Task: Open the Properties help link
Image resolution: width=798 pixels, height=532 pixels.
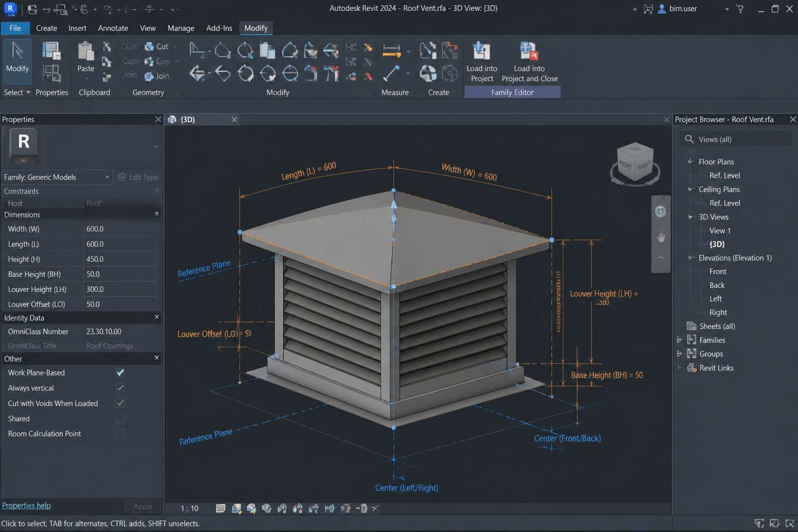Action: coord(26,506)
